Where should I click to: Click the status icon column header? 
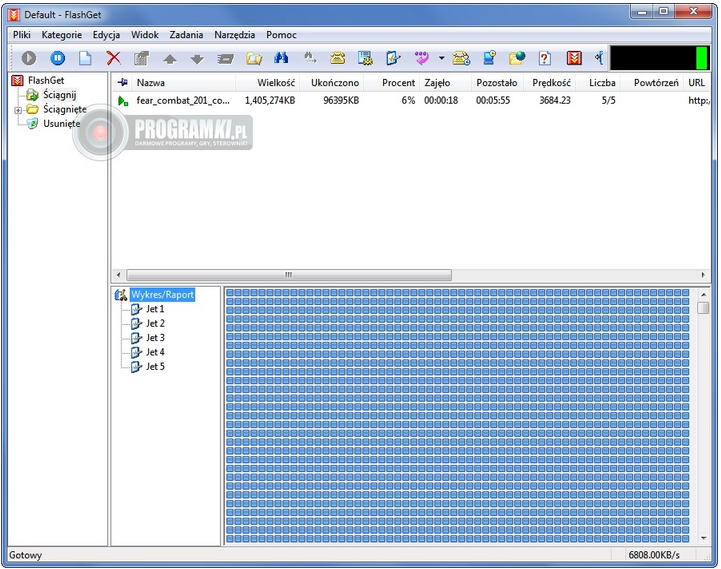(122, 83)
